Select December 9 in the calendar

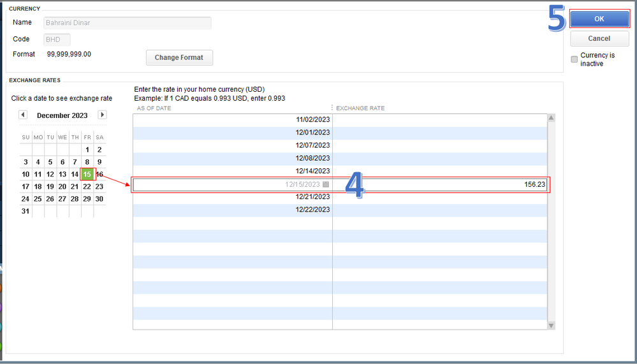(99, 162)
